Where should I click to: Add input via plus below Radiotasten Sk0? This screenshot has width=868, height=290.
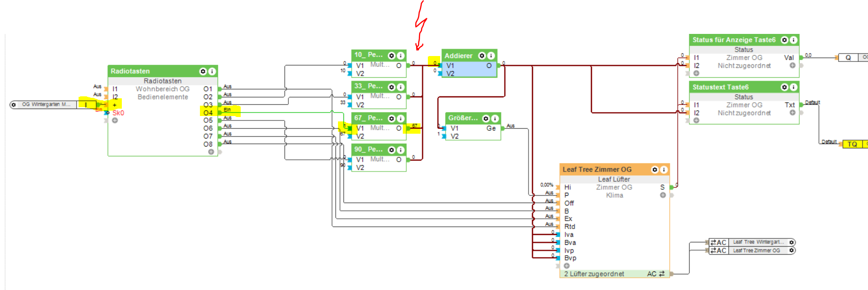(x=114, y=120)
